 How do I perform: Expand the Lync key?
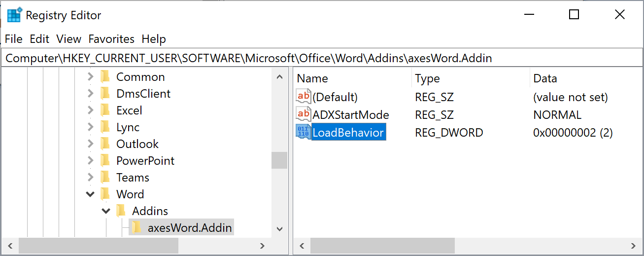coord(90,127)
